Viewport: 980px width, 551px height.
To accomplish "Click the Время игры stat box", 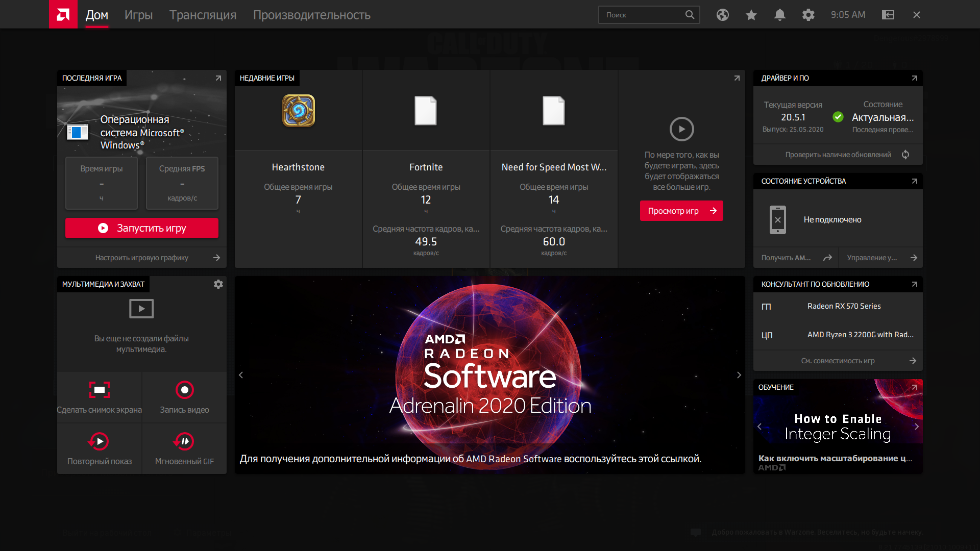I will [102, 183].
